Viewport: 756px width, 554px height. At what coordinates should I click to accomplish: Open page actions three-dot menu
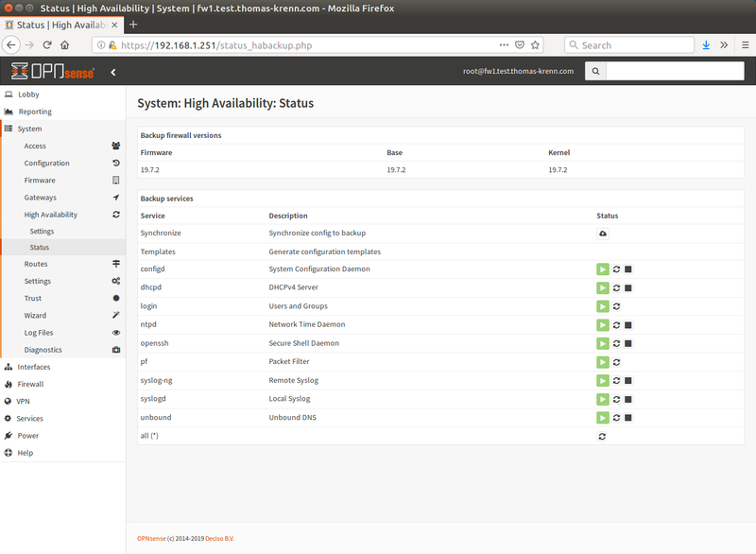point(504,44)
